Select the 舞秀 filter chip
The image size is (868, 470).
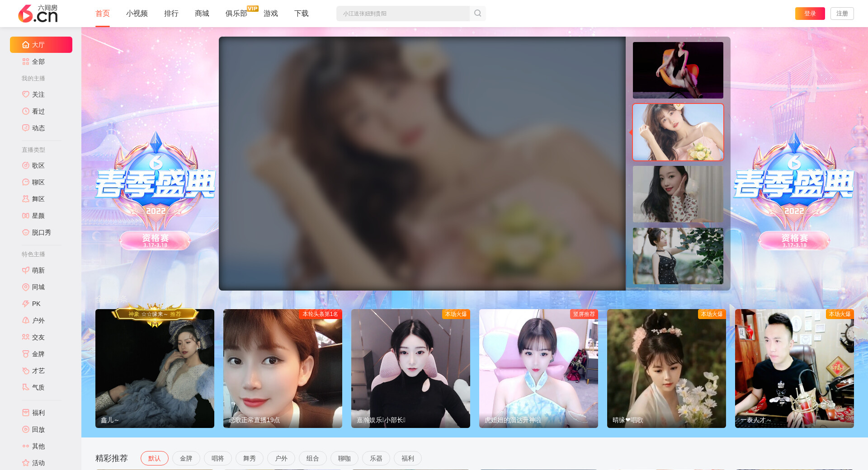point(250,458)
